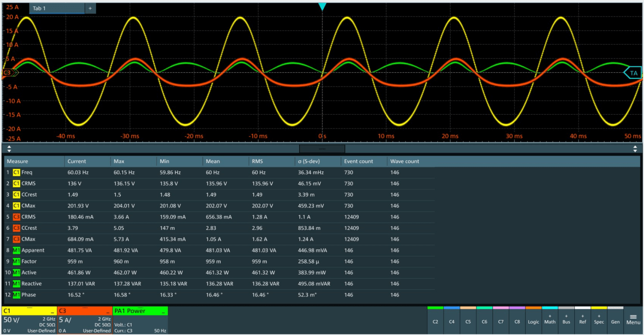Add a Bus decode
This screenshot has width=644, height=335.
coord(566,320)
